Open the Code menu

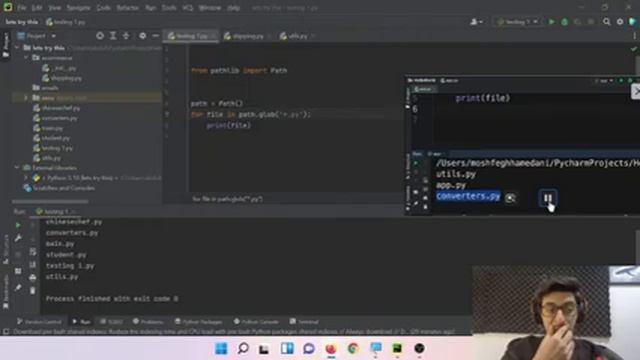coord(103,8)
